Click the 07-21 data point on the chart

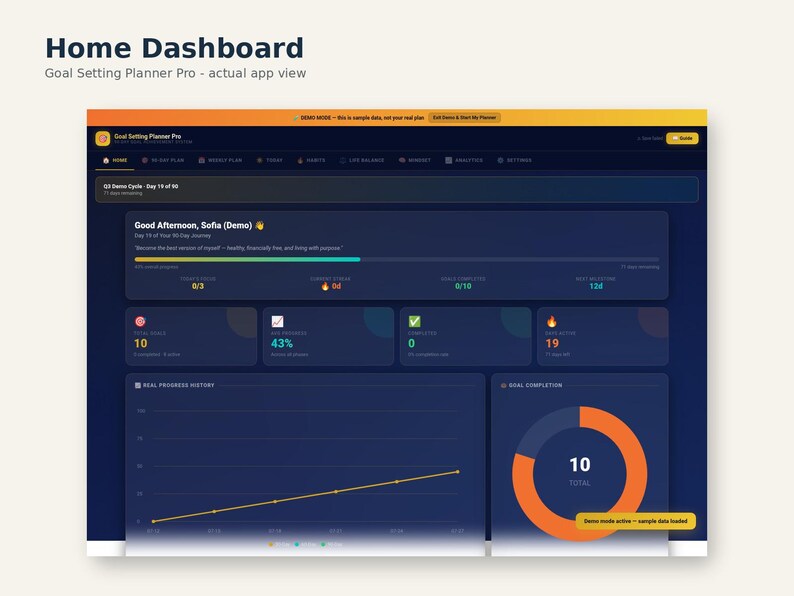pyautogui.click(x=336, y=492)
